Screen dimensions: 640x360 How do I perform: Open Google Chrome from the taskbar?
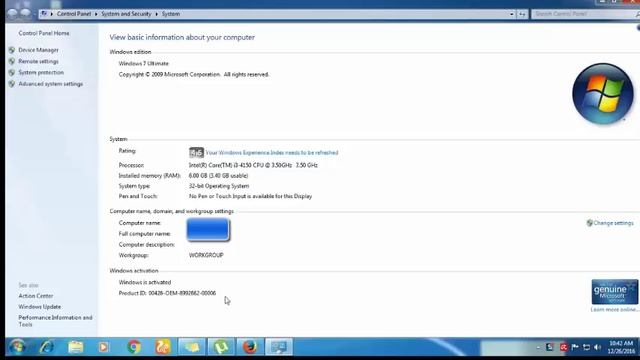(134, 347)
